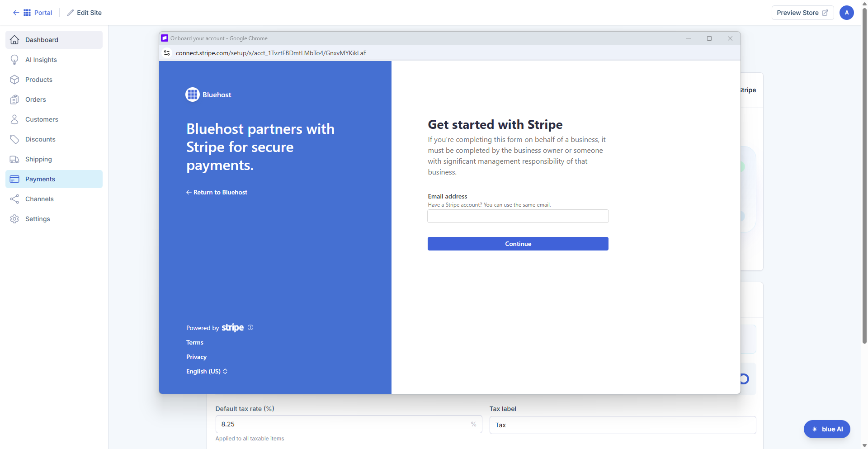
Task: Minimize the Stripe onboarding popup window
Action: tap(689, 38)
